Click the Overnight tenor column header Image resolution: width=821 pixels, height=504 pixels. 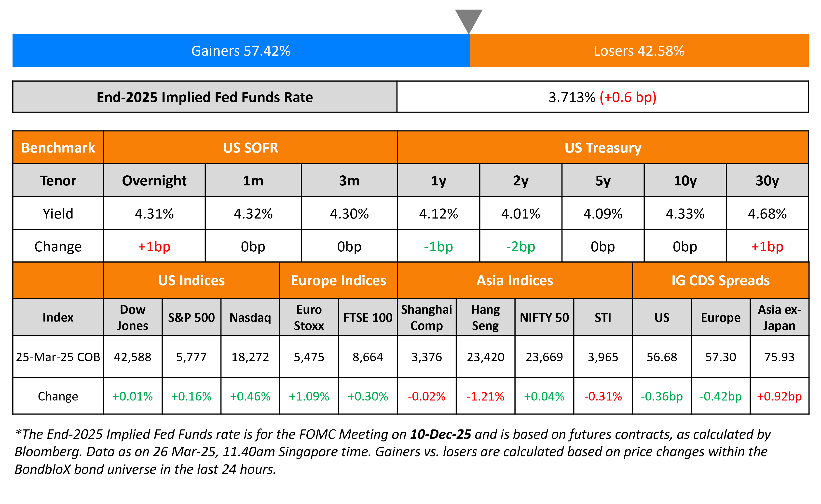point(154,180)
